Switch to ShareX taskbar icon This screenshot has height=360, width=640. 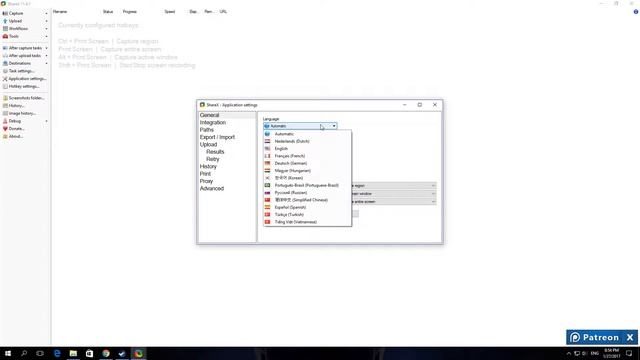coord(139,353)
